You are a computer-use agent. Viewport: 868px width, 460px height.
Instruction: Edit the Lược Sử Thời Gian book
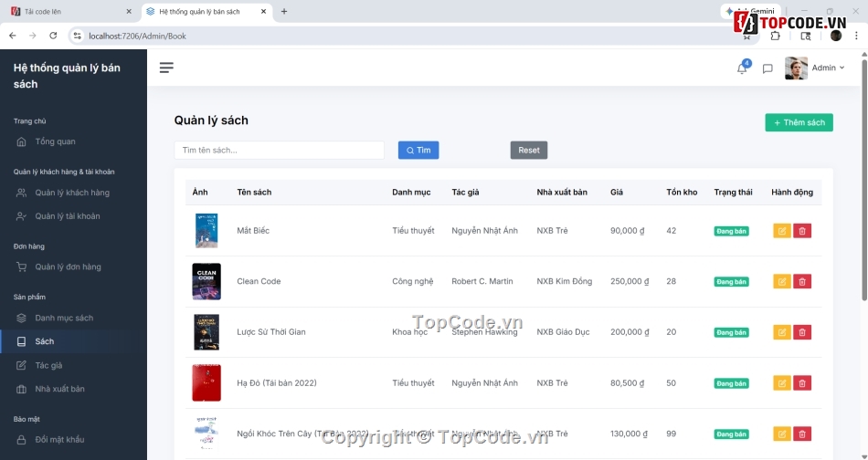[781, 332]
